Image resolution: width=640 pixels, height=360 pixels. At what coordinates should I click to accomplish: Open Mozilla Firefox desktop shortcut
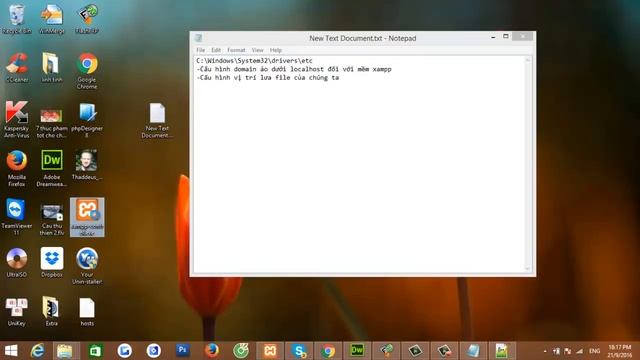(x=17, y=168)
